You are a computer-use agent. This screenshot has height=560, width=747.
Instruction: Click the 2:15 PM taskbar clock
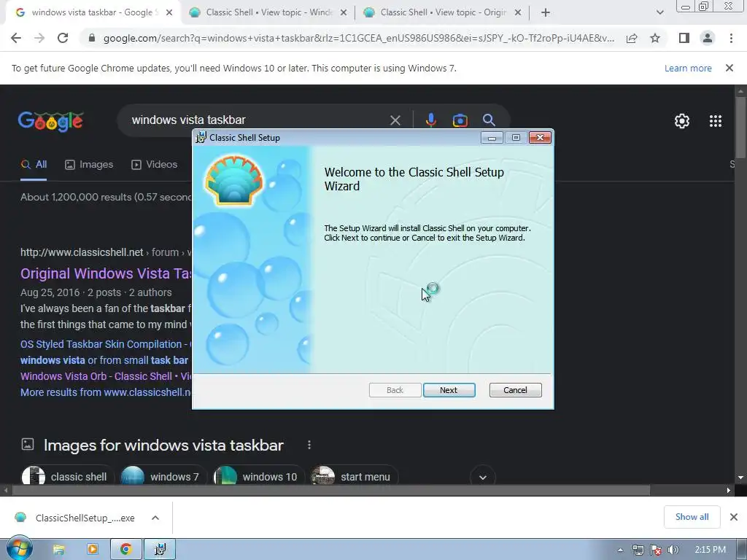tap(709, 550)
